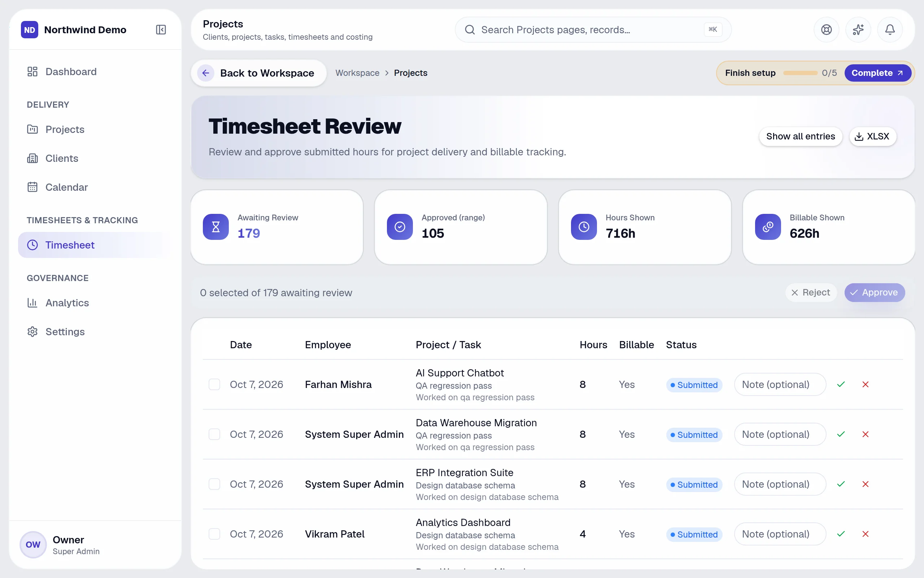Open the Owner Super Admin profile

pos(95,545)
